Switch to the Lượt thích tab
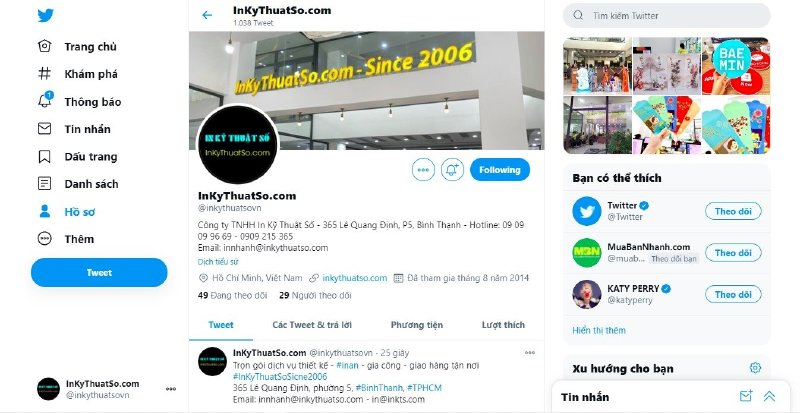The width and height of the screenshot is (800, 413). [x=503, y=325]
